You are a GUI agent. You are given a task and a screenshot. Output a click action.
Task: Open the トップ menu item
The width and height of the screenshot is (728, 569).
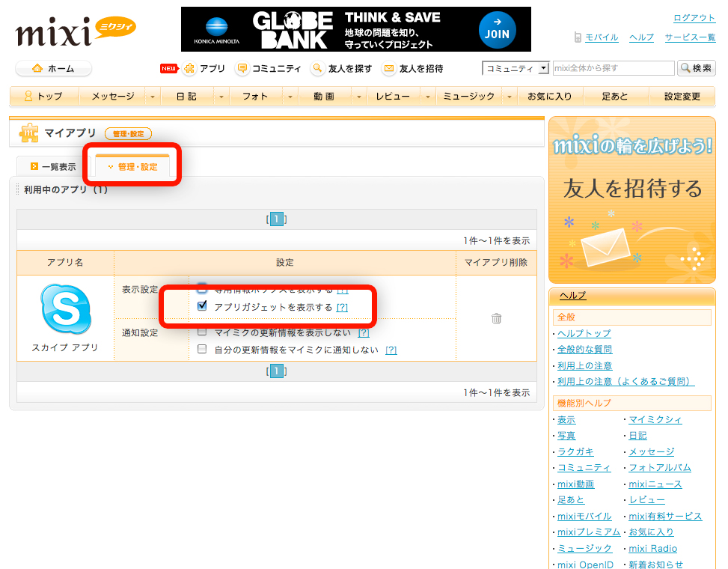(45, 96)
